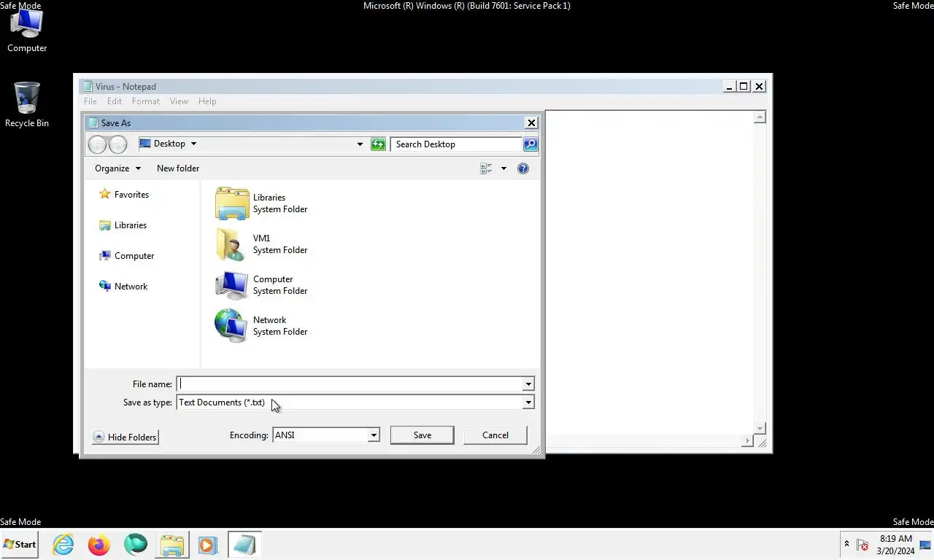Image resolution: width=934 pixels, height=560 pixels.
Task: Click in the File name text field
Action: [350, 384]
